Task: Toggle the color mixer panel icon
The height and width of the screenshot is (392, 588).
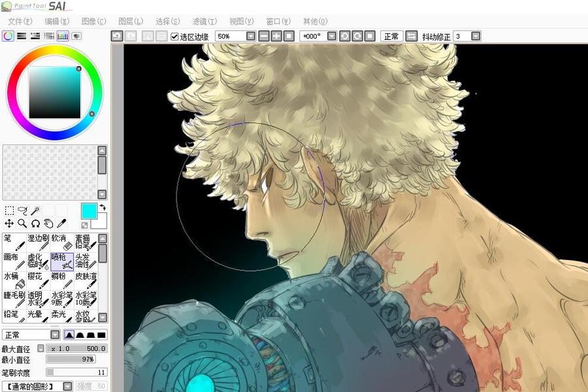Action: coord(49,36)
